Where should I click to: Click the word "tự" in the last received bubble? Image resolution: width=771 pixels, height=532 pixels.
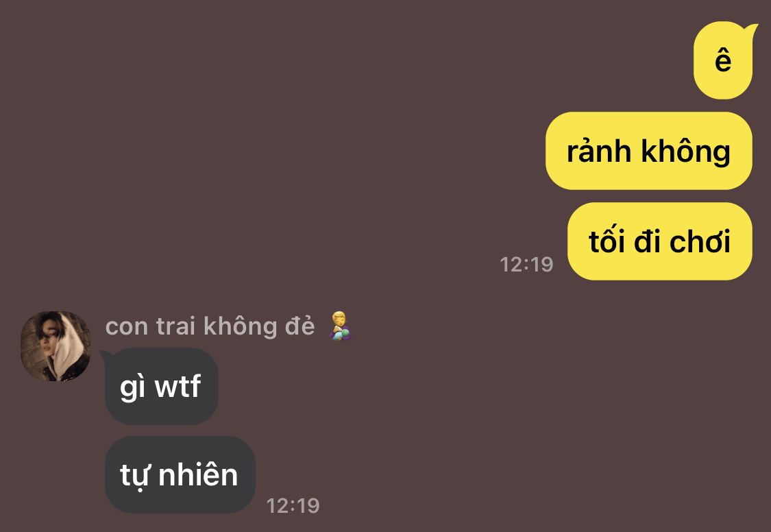(x=134, y=476)
